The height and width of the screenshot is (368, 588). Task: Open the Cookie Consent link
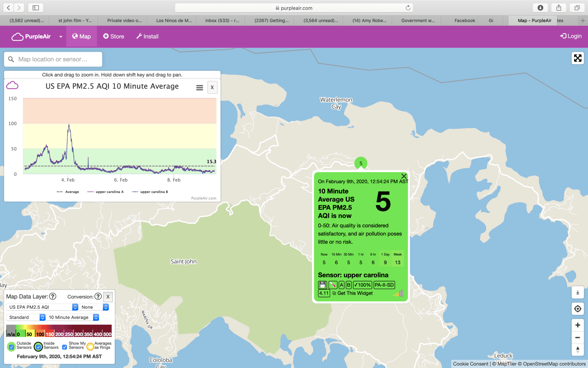(470, 364)
